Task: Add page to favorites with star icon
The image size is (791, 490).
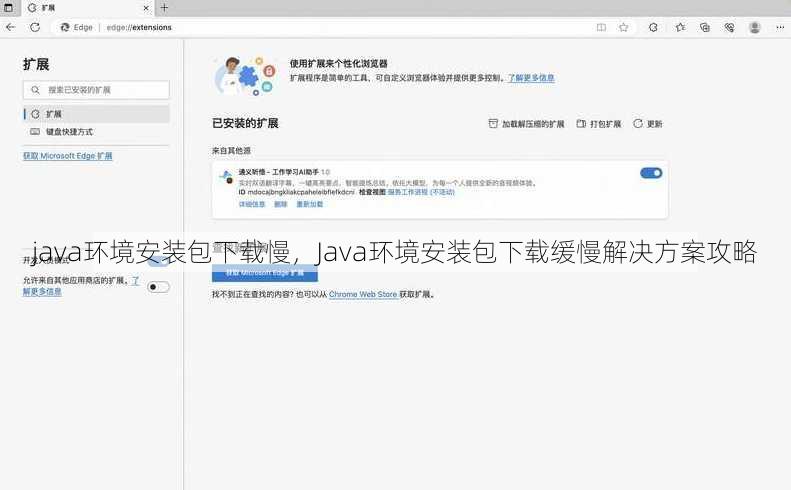Action: 624,27
